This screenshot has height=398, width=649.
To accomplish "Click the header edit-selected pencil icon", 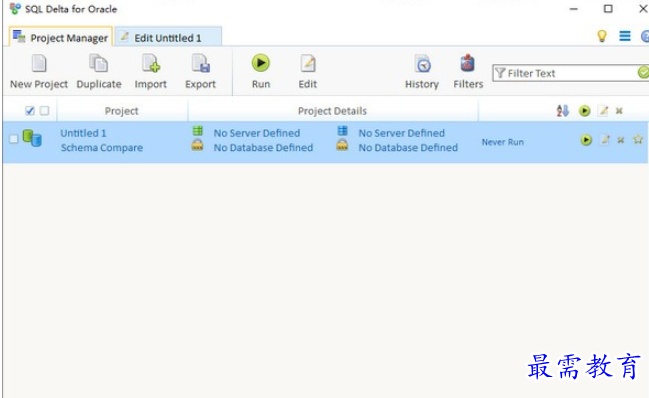I will 603,110.
